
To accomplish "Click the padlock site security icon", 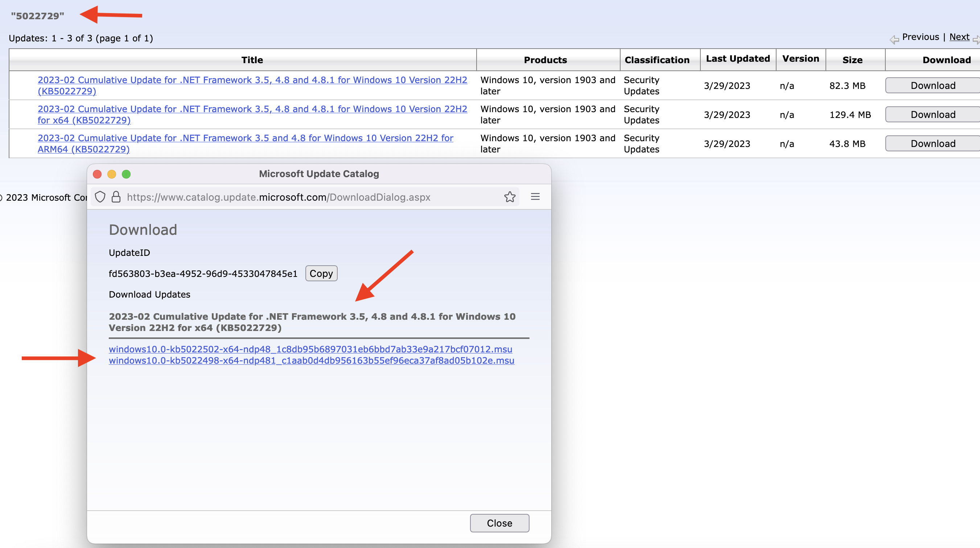I will 116,197.
